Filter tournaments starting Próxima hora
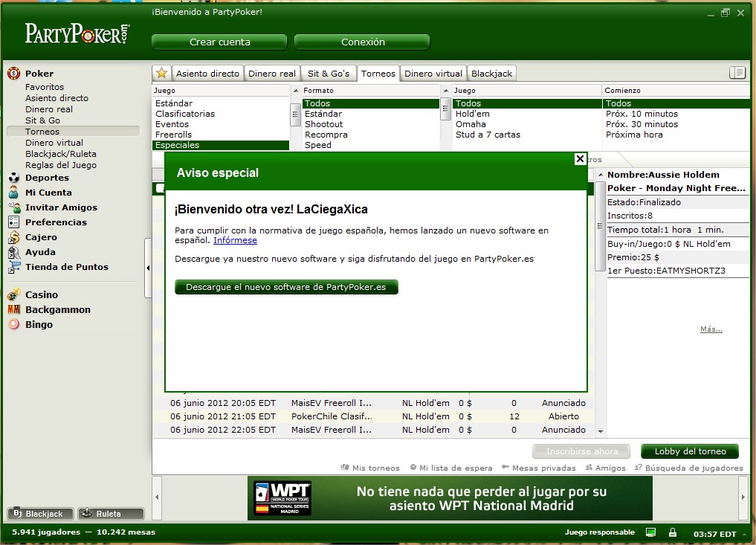The image size is (756, 545). (x=676, y=135)
